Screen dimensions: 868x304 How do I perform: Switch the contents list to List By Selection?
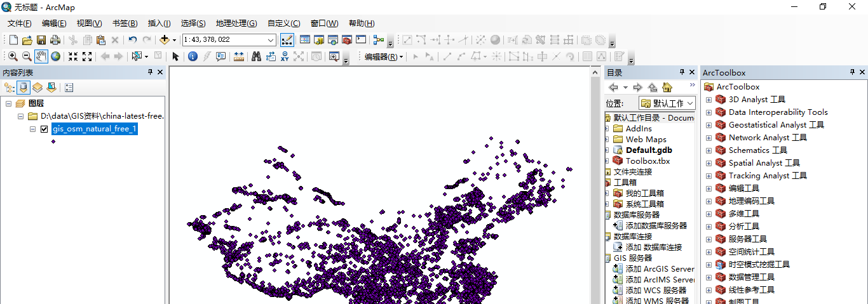pyautogui.click(x=51, y=88)
